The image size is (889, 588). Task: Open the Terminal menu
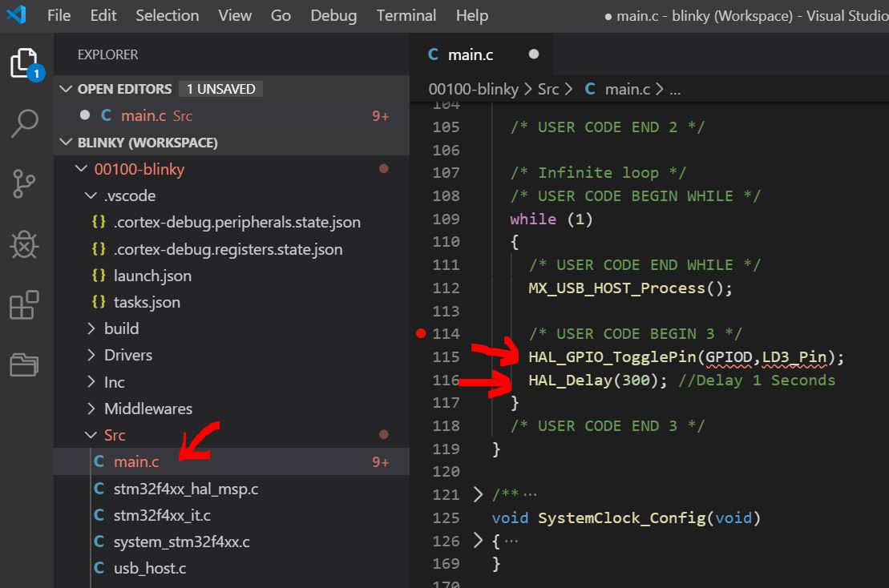pos(406,15)
